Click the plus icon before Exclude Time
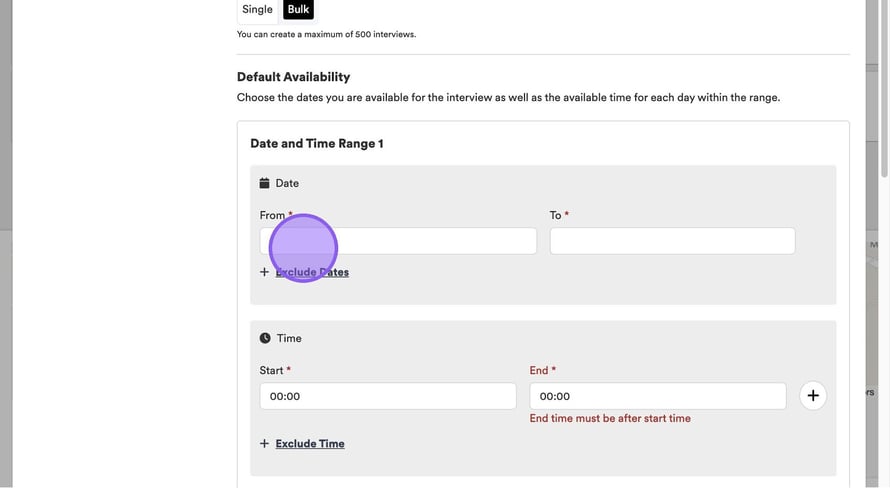 pyautogui.click(x=264, y=443)
